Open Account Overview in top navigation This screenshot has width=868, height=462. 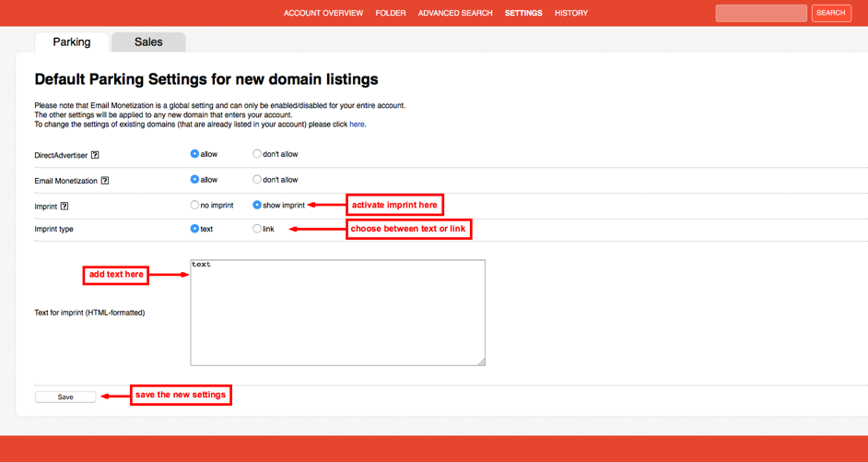click(x=323, y=13)
